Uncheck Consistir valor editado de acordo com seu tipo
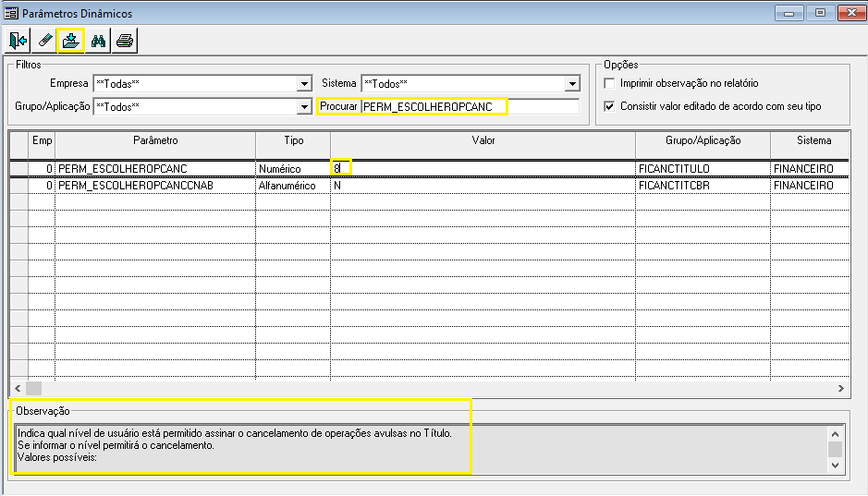Viewport: 868px width, 496px height. (609, 106)
